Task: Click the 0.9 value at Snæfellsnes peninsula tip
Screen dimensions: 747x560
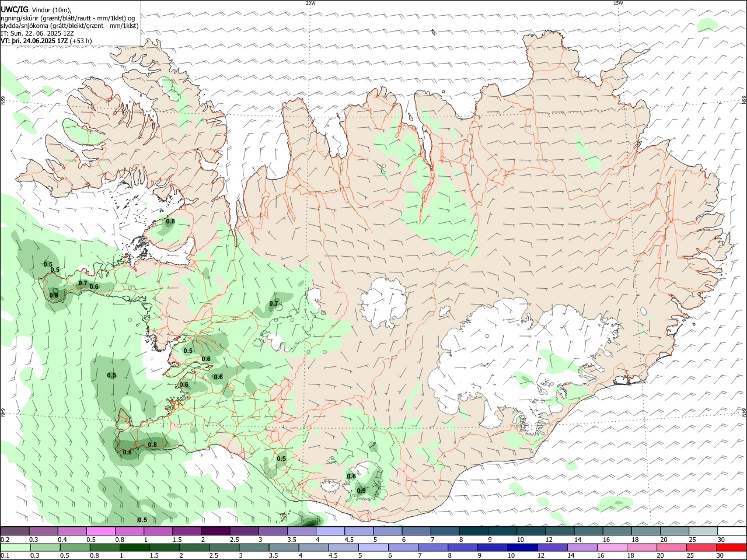Action: [54, 296]
